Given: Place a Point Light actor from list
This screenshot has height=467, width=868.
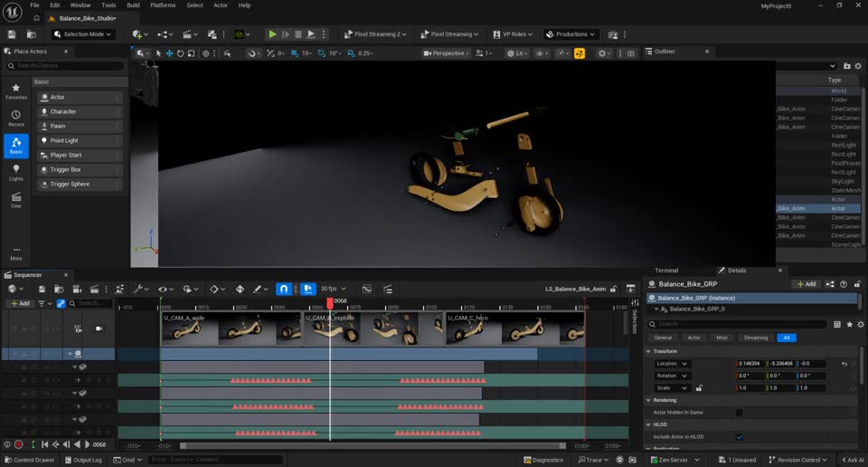Looking at the screenshot, I should coord(80,140).
